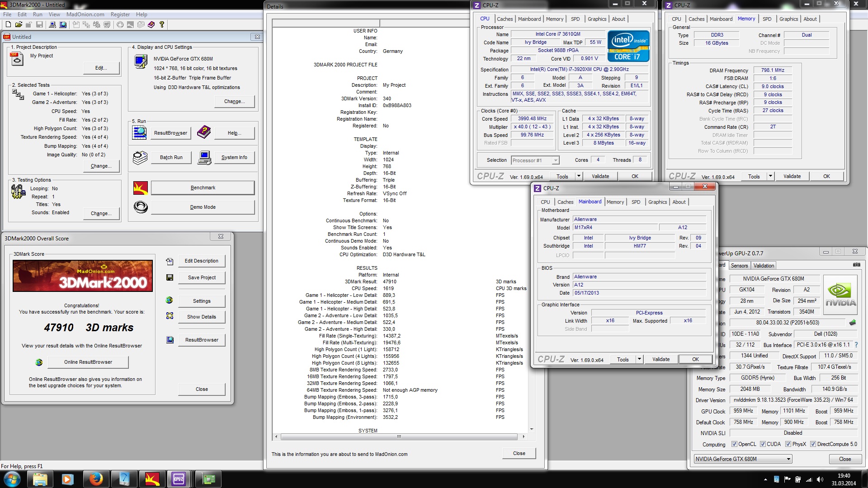The image size is (868, 488).
Task: Click Show Details in the score dialog
Action: (x=202, y=317)
